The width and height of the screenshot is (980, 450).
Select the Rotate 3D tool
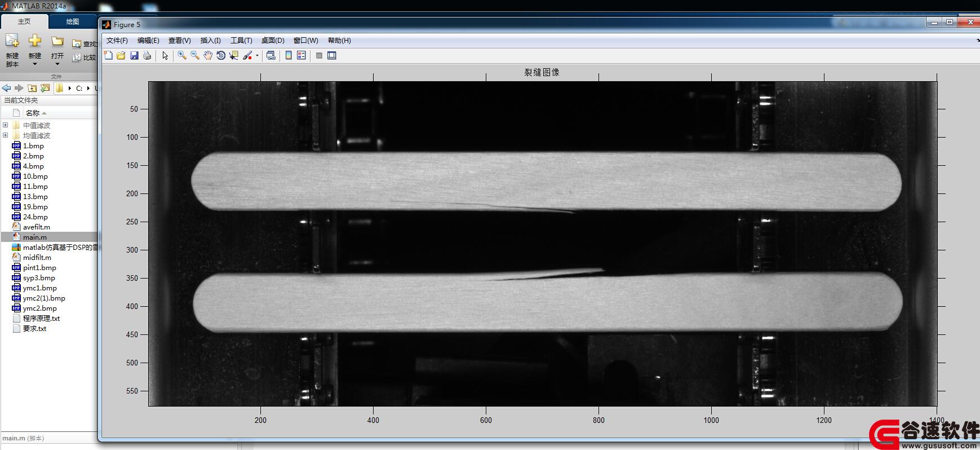point(221,55)
